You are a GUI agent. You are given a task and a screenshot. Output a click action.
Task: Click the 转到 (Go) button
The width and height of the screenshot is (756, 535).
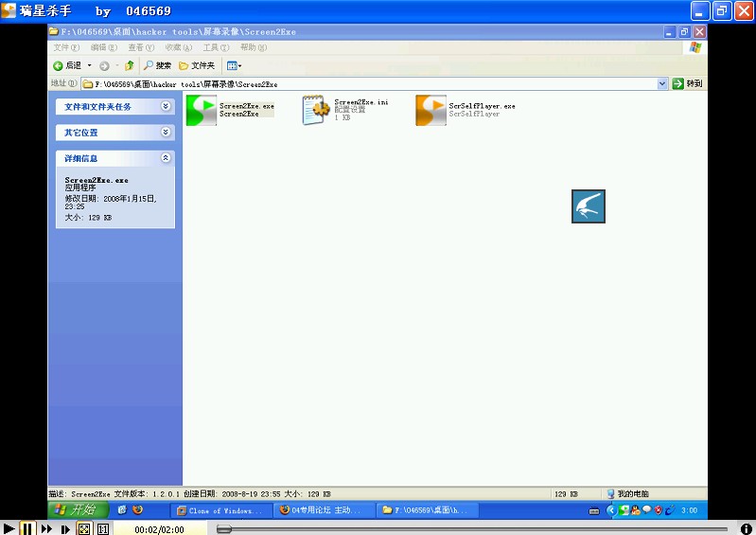(x=688, y=83)
